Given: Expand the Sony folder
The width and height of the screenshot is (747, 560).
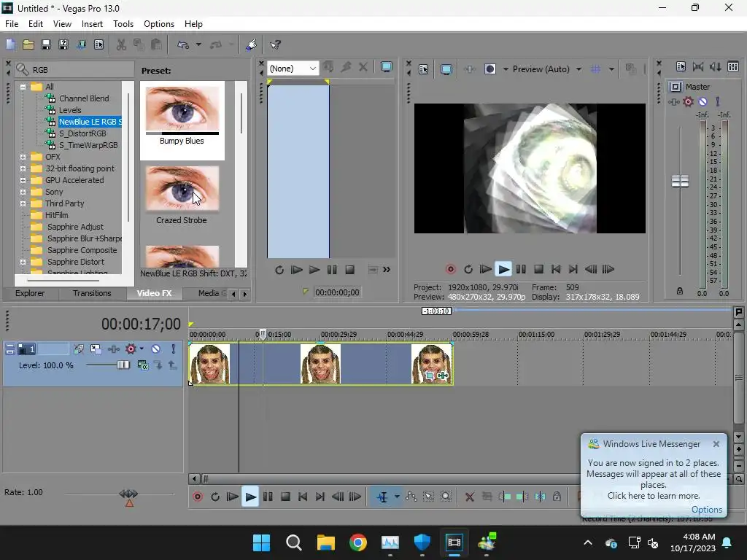Looking at the screenshot, I should (x=23, y=192).
